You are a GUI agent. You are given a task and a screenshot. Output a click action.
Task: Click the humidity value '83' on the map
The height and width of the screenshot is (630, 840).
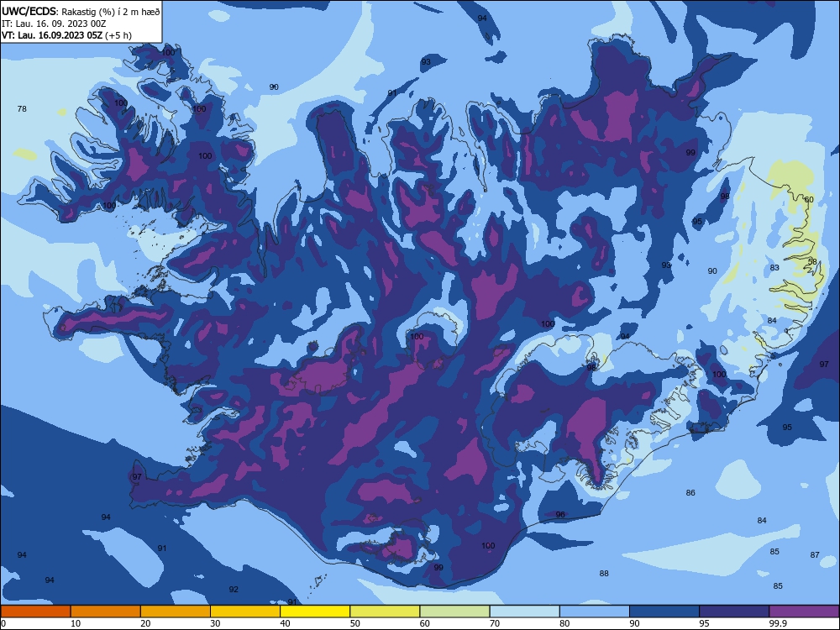pos(774,267)
